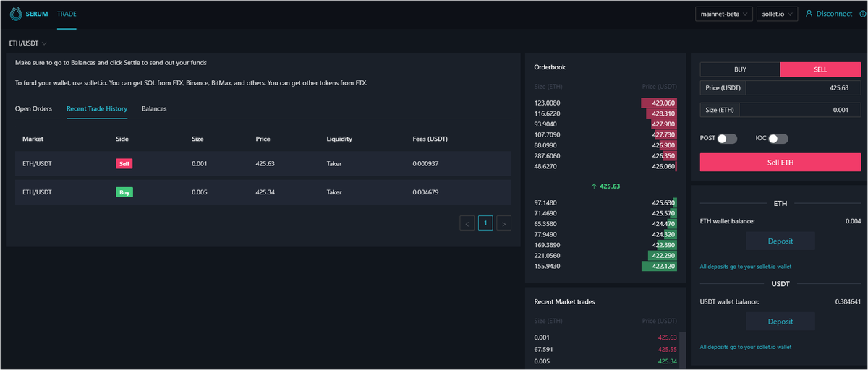Click the 0.004679 fee value
Viewport: 868px width, 370px height.
426,192
